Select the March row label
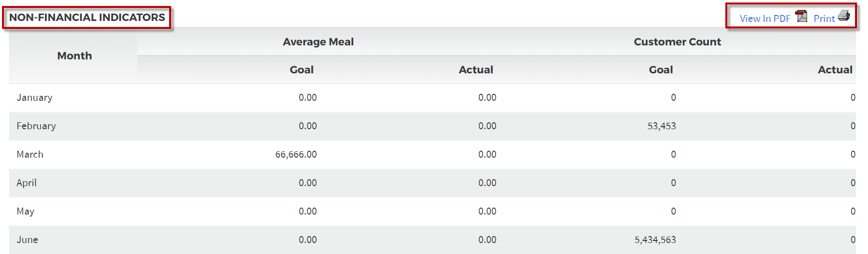 click(x=30, y=155)
